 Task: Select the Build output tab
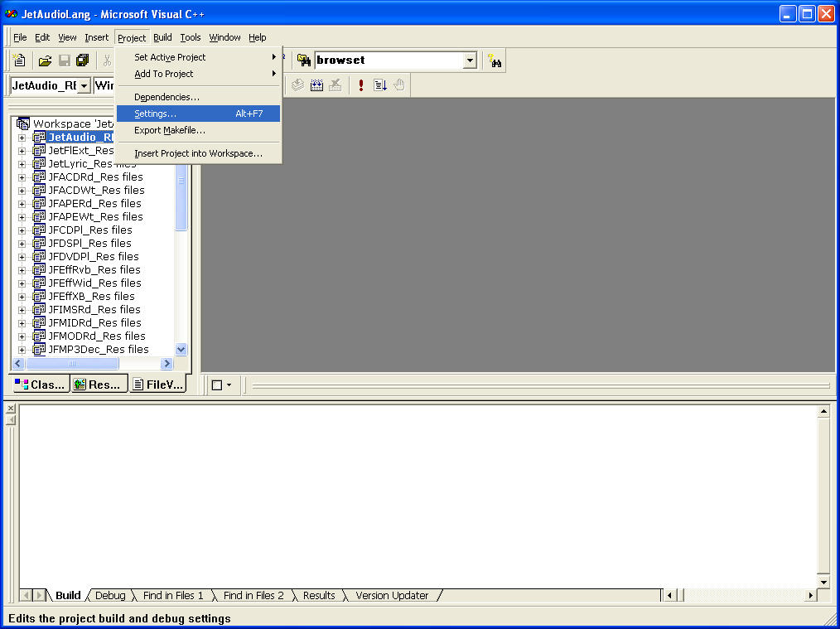click(x=68, y=595)
